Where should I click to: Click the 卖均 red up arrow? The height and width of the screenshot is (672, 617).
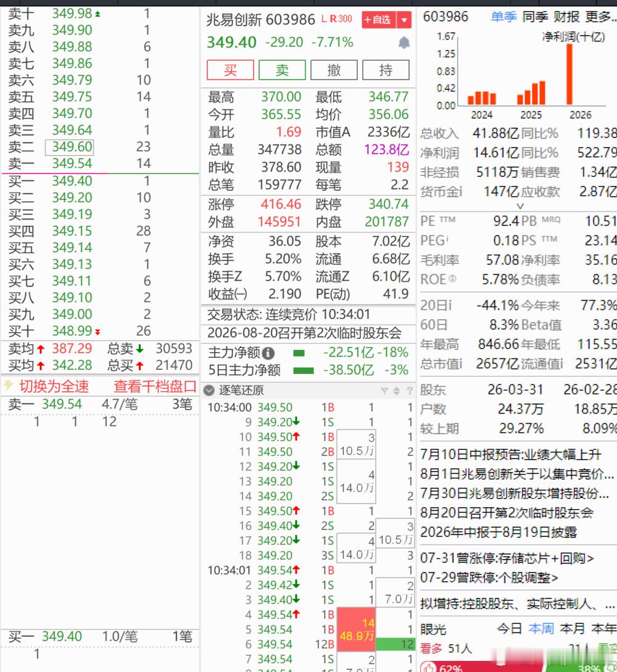(x=41, y=349)
